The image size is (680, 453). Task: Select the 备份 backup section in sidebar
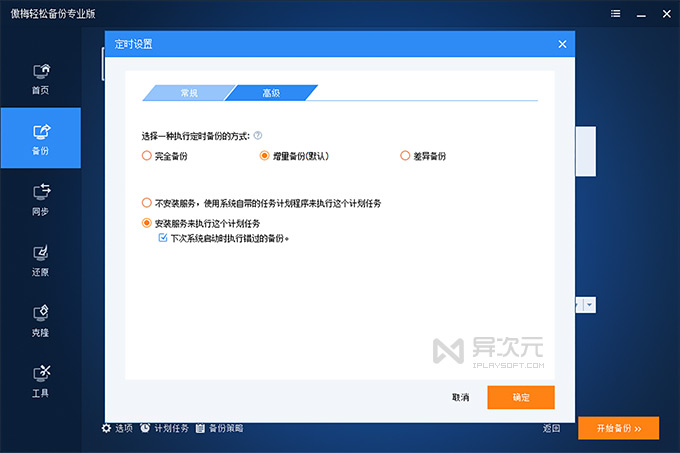[41, 138]
